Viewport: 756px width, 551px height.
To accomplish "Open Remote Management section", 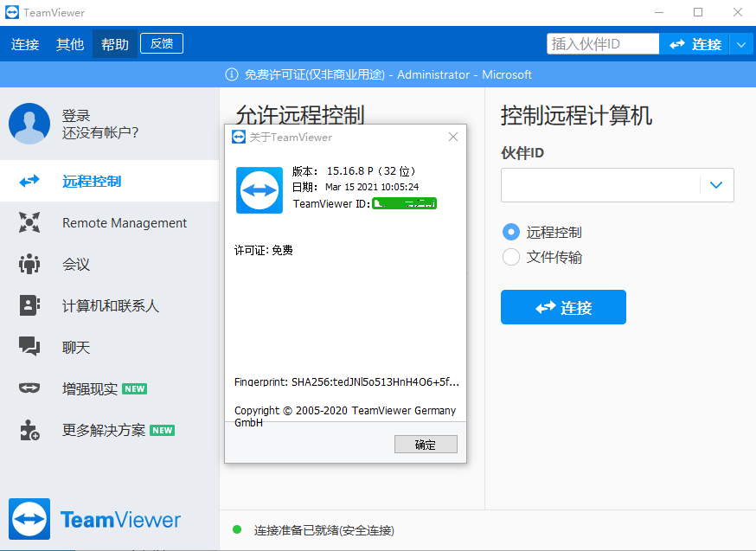I will click(110, 222).
